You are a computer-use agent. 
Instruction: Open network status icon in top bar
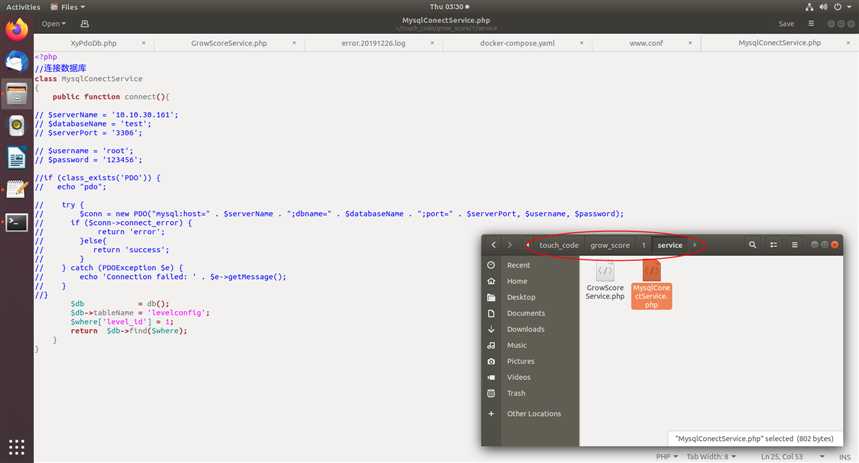[809, 7]
